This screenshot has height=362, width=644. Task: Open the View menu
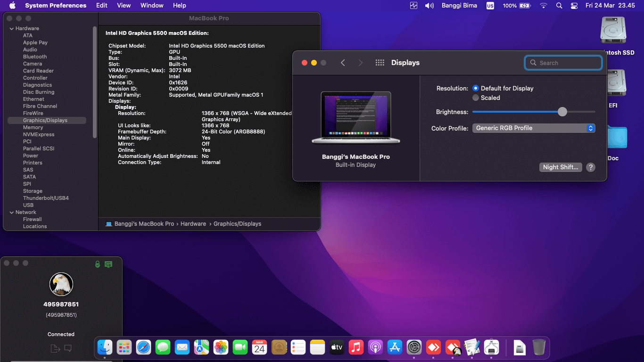[124, 5]
